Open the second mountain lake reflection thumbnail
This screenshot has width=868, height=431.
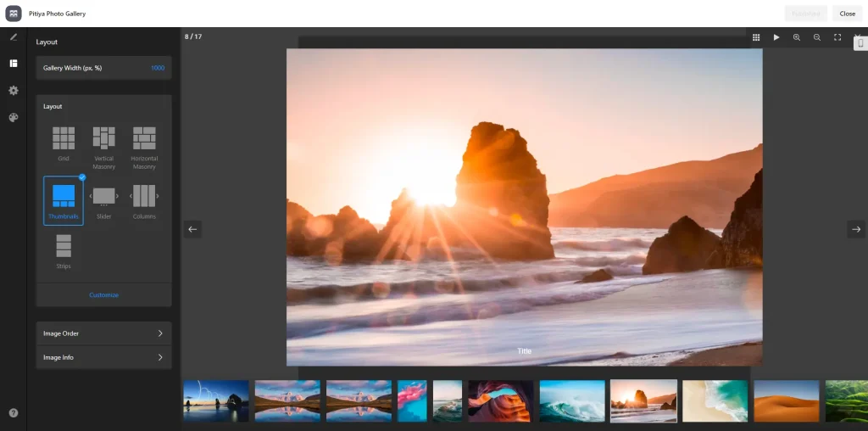coord(359,401)
